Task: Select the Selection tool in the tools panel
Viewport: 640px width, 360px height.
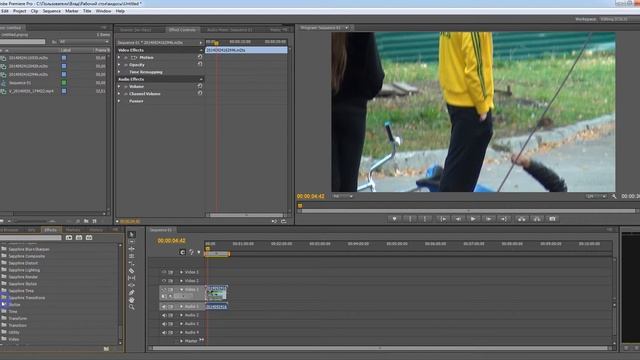Action: pyautogui.click(x=131, y=234)
